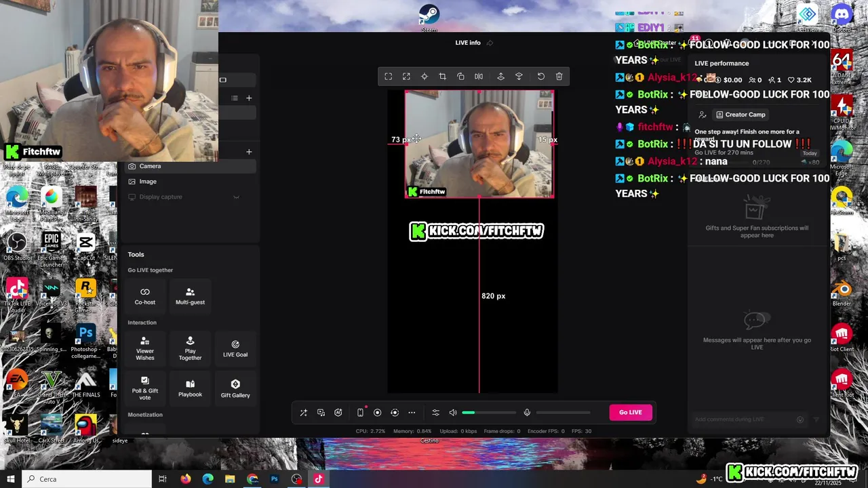Open the effects magic wand icon
Screen dimensions: 868x488
(x=304, y=413)
